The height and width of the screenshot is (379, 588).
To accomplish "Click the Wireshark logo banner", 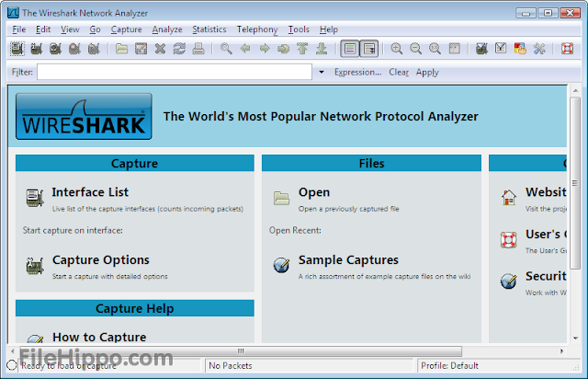I will (x=84, y=117).
